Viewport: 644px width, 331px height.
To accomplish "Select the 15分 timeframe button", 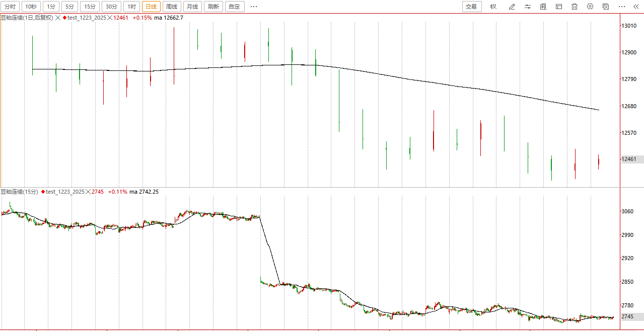I will click(x=90, y=7).
